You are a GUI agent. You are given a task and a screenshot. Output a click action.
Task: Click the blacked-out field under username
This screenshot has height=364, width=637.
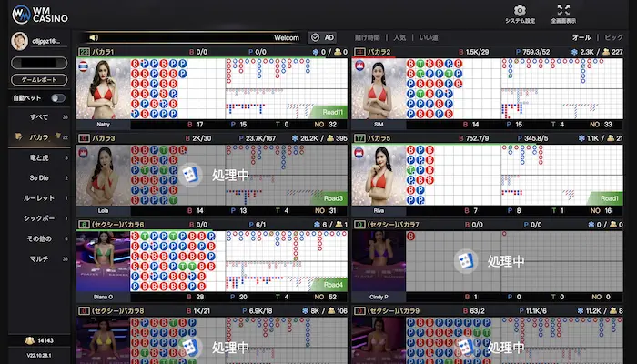pyautogui.click(x=40, y=64)
